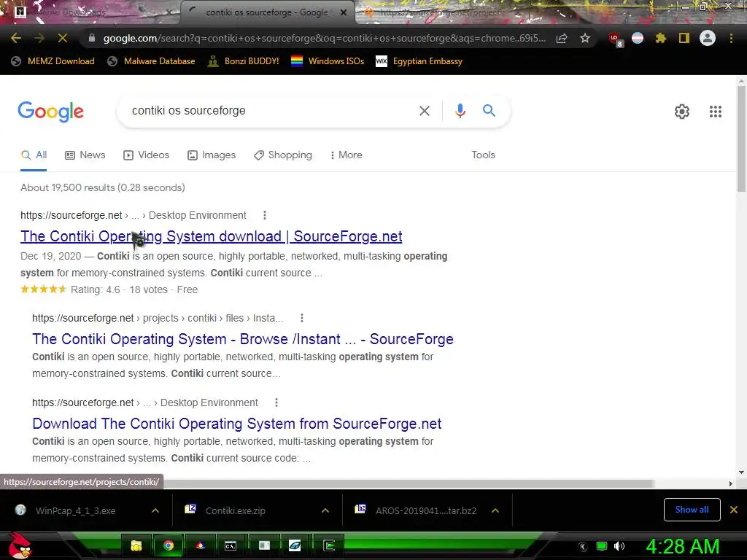This screenshot has width=747, height=560.
Task: Open File Explorer from the taskbar
Action: 136,545
